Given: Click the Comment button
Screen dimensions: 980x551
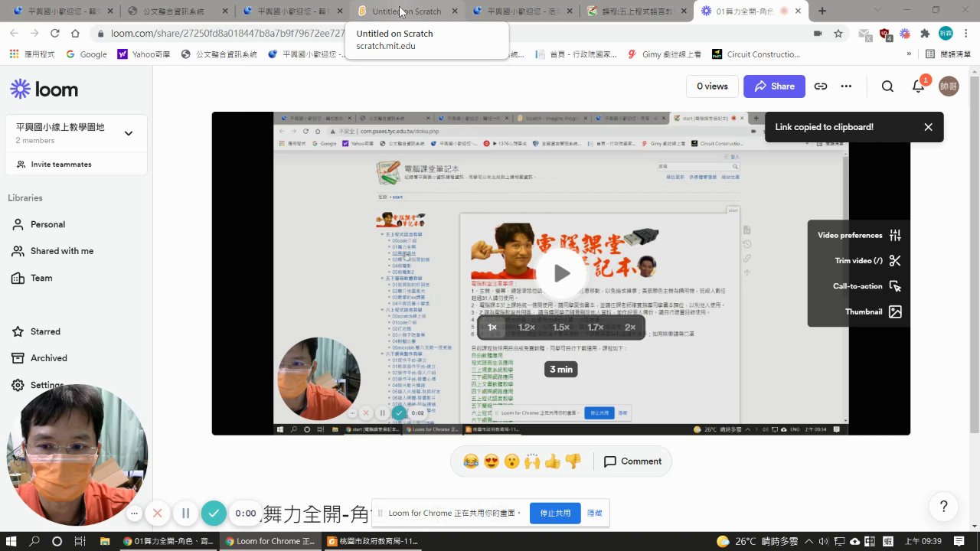Looking at the screenshot, I should [632, 461].
